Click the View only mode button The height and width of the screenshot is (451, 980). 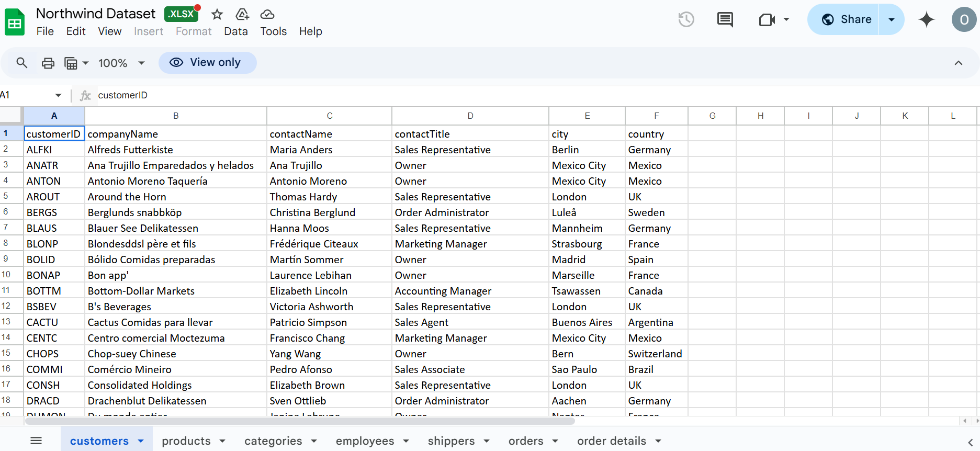click(x=208, y=63)
